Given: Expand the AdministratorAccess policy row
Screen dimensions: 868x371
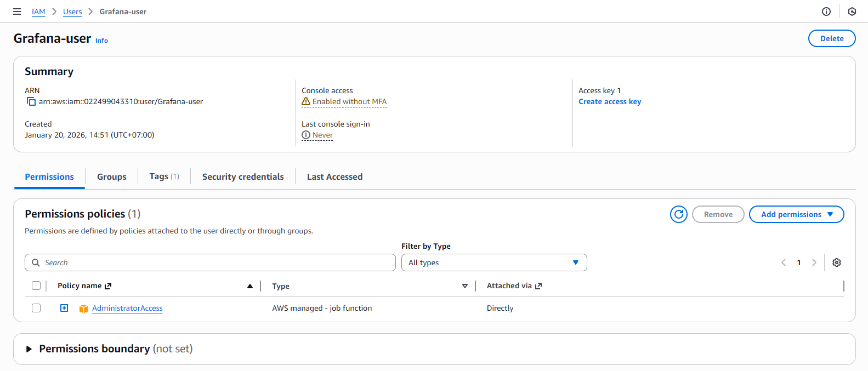Looking at the screenshot, I should (64, 308).
